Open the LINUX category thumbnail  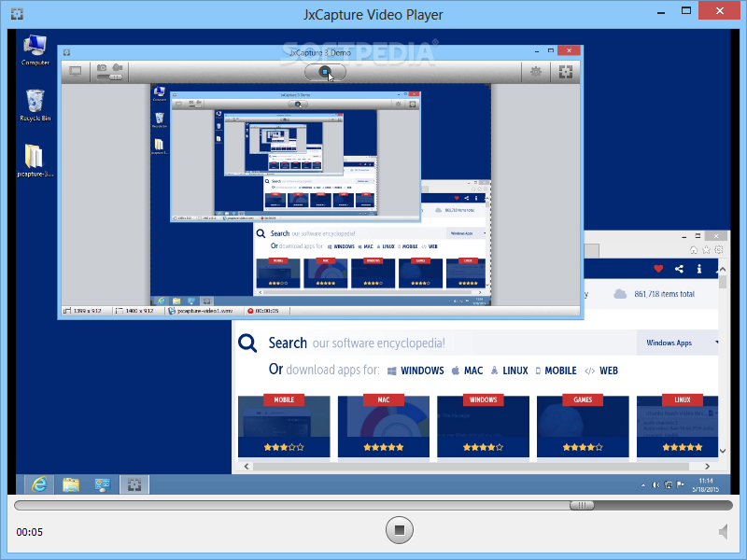click(x=677, y=426)
